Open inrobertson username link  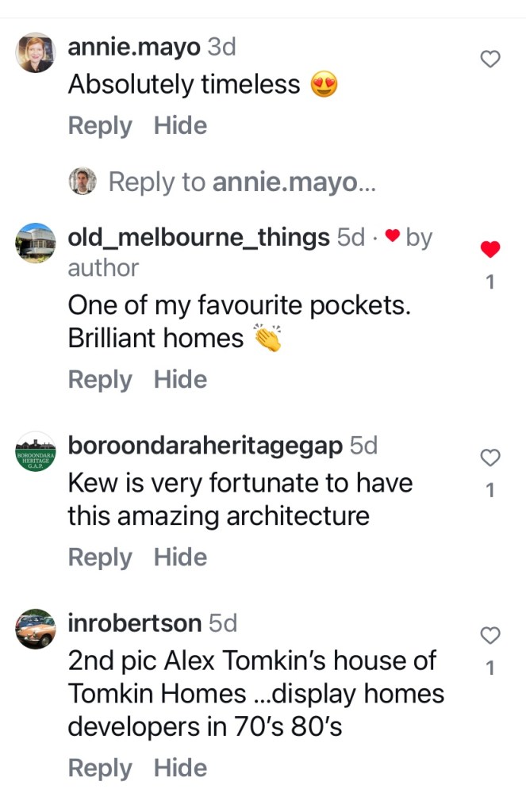(x=135, y=623)
